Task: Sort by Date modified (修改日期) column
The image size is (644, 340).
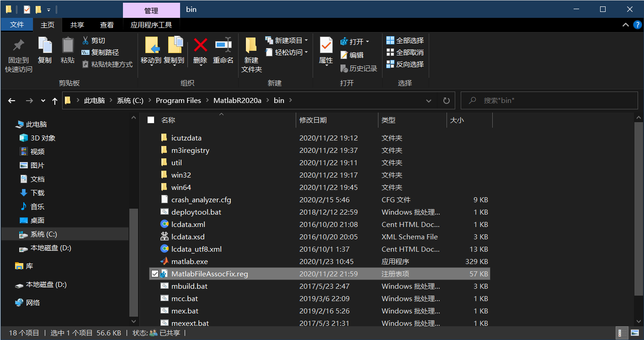Action: click(x=313, y=120)
